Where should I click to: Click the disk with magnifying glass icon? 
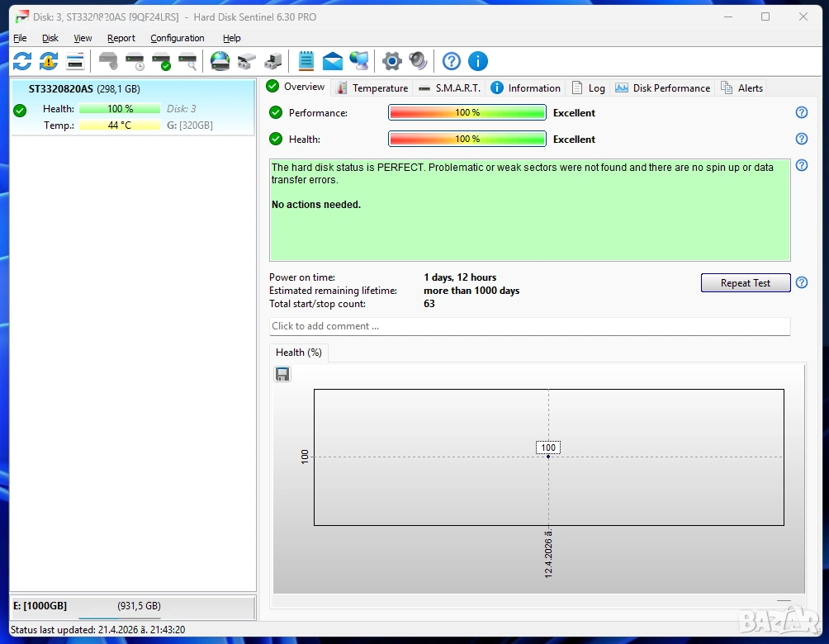tap(188, 61)
